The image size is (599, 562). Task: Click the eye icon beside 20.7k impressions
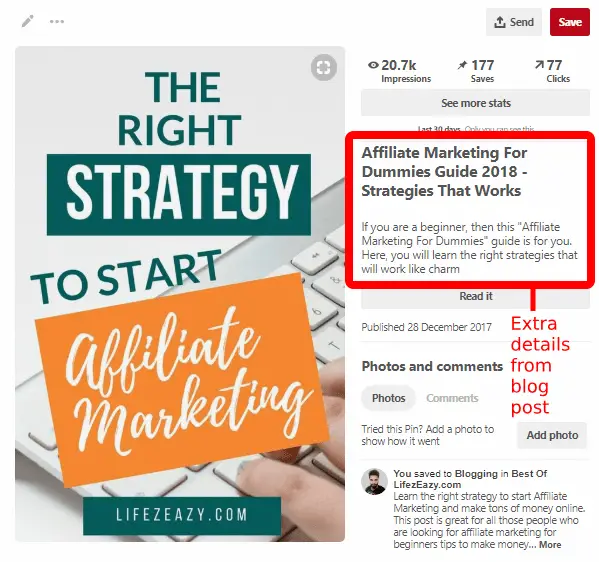click(373, 65)
